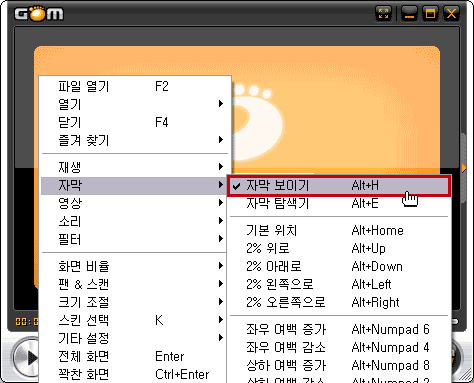
Task: Expand the 즐겨 찾기 submenu
Action: coord(136,140)
